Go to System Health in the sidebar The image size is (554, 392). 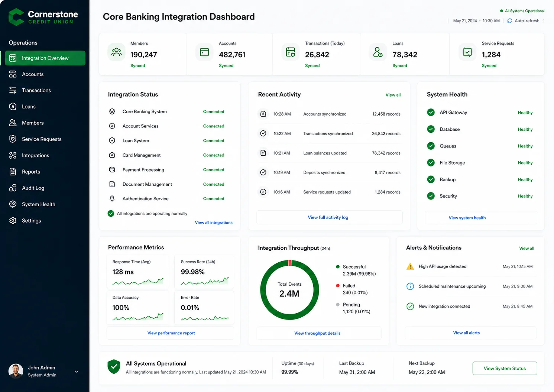coord(45,204)
